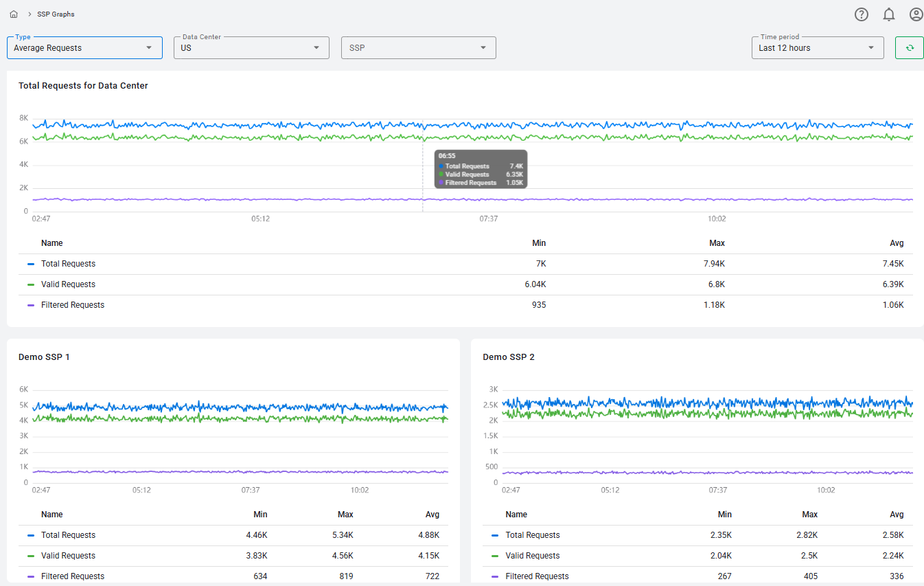Image resolution: width=924 pixels, height=586 pixels.
Task: Toggle Valid Requests series in Data Center legend
Action: [x=68, y=284]
